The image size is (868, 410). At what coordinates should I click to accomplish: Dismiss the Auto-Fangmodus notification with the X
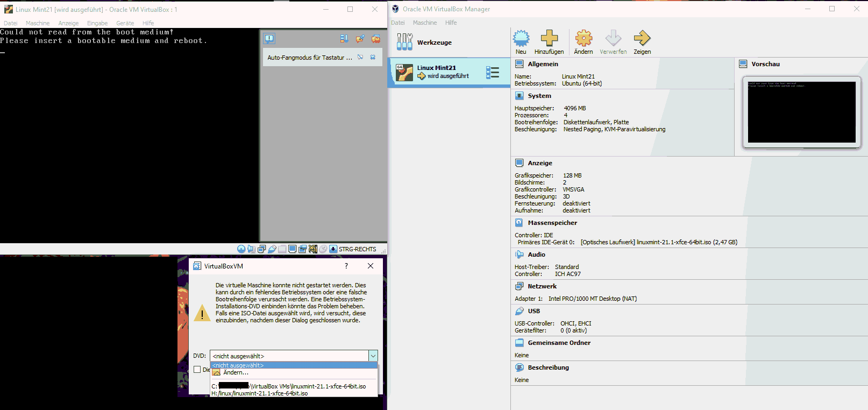(x=373, y=57)
